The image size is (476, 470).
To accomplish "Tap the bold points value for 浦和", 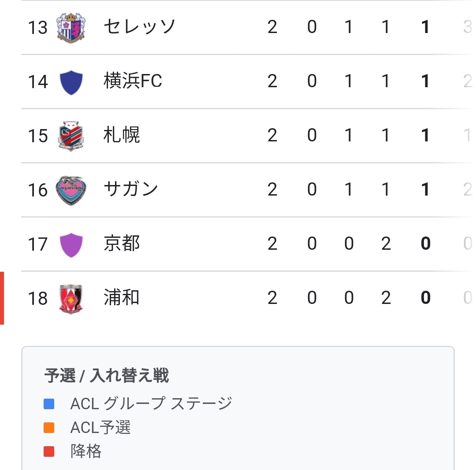I will point(426,298).
